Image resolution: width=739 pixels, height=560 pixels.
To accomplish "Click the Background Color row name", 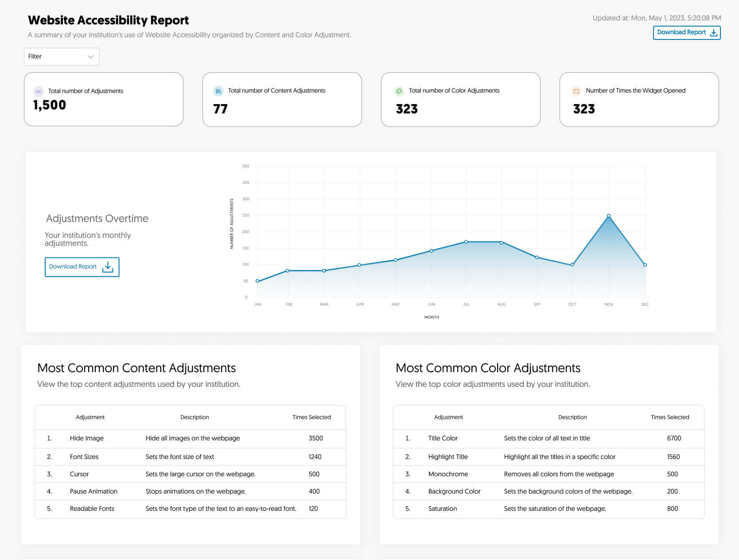I will point(455,491).
